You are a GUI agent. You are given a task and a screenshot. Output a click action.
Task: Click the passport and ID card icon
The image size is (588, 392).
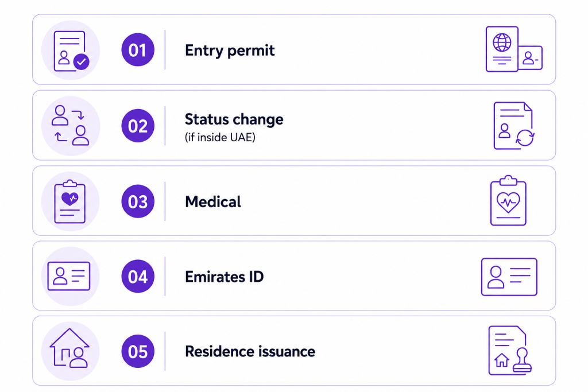coord(514,49)
